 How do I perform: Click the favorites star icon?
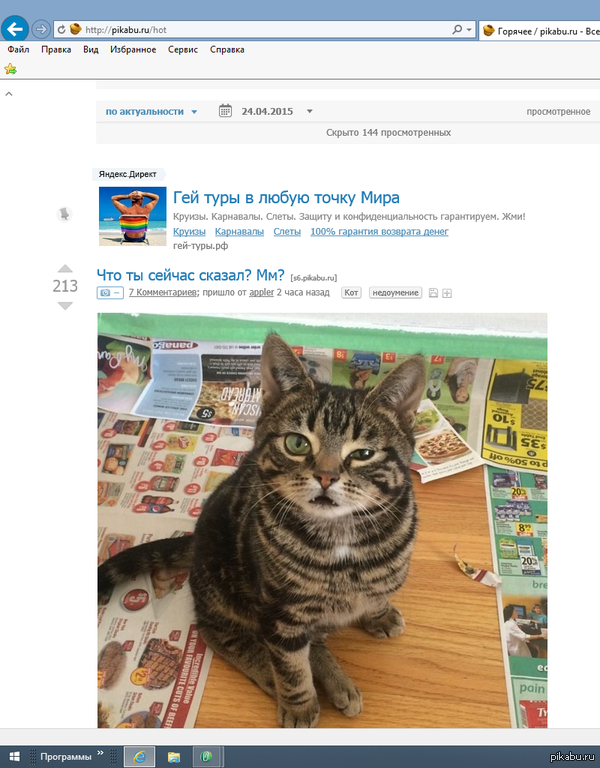(10, 69)
